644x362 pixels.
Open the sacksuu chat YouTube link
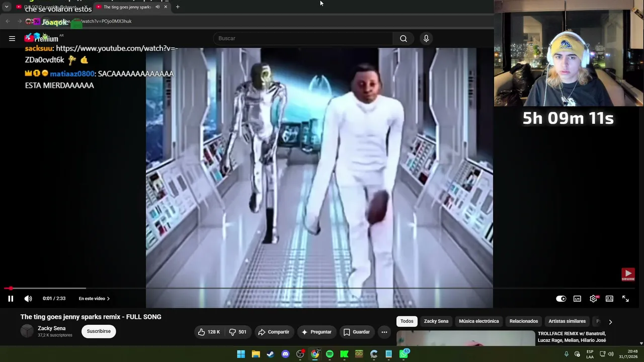[101, 54]
